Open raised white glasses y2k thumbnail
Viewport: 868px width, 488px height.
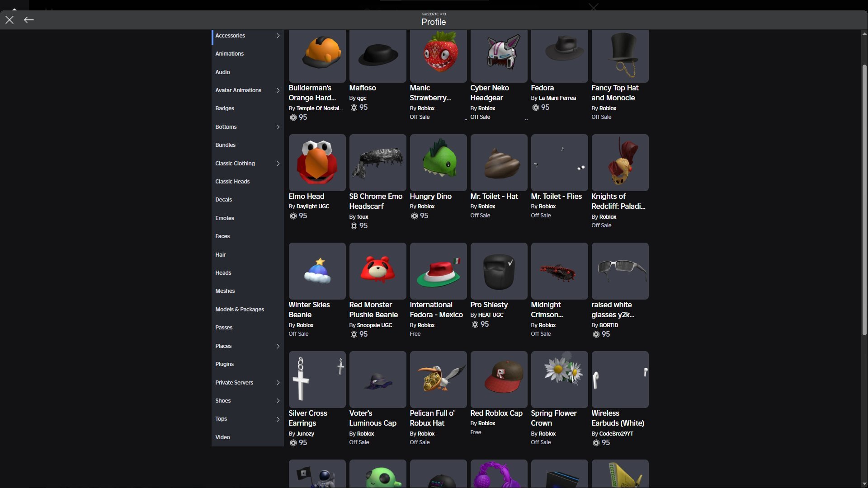(620, 271)
